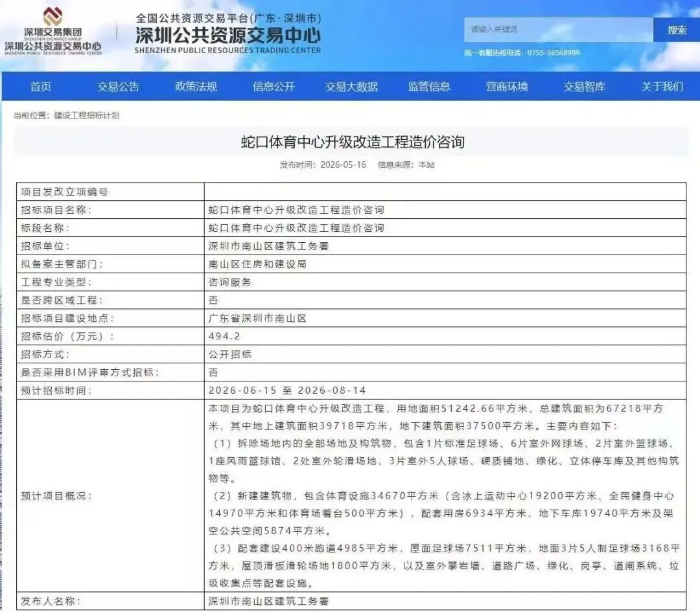Click the paragraph starting （3）配套建设400米跑道
This screenshot has width=700, height=612.
pyautogui.click(x=444, y=565)
